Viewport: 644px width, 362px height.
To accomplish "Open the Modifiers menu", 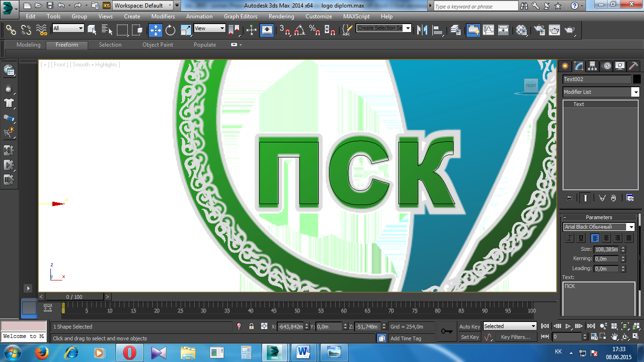I will (x=163, y=16).
